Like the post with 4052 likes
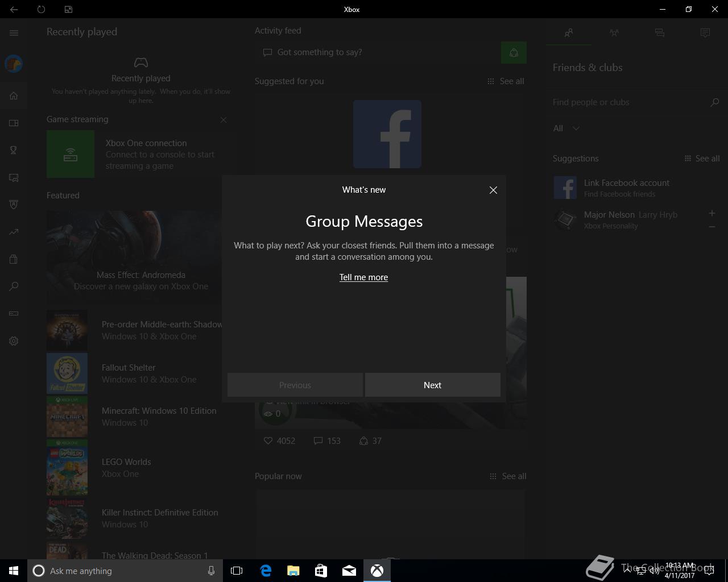Screen dimensions: 728x582 point(279,440)
